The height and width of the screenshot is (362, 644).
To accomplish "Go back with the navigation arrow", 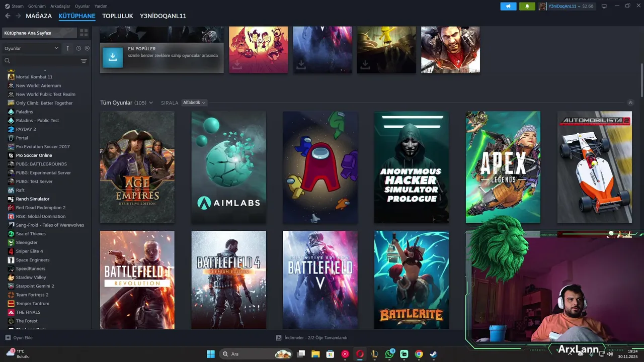I will 8,16.
